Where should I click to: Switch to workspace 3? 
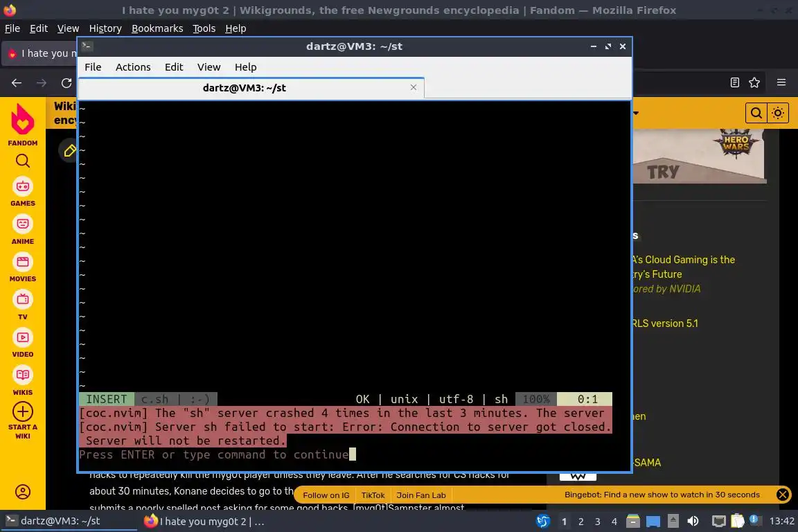pyautogui.click(x=598, y=522)
